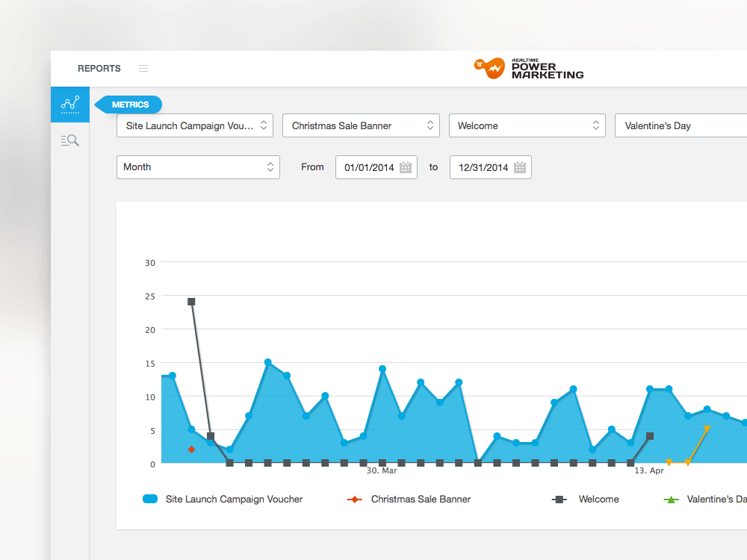This screenshot has width=747, height=560.
Task: Open the Site Launch Campaign Voucher dropdown
Action: pyautogui.click(x=195, y=125)
